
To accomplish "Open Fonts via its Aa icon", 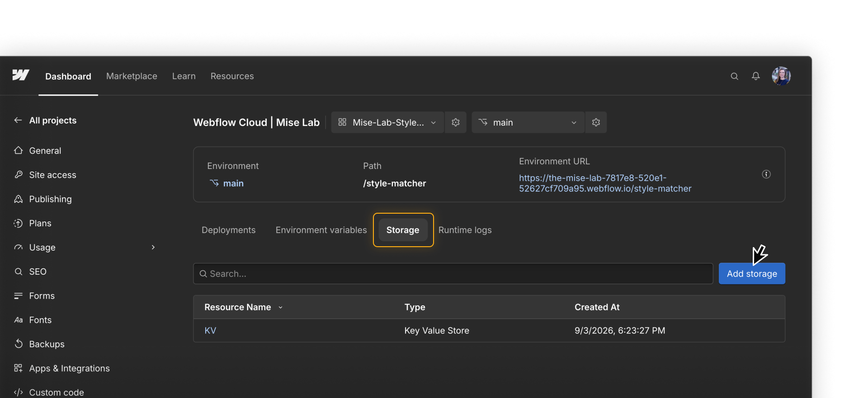I will [18, 320].
